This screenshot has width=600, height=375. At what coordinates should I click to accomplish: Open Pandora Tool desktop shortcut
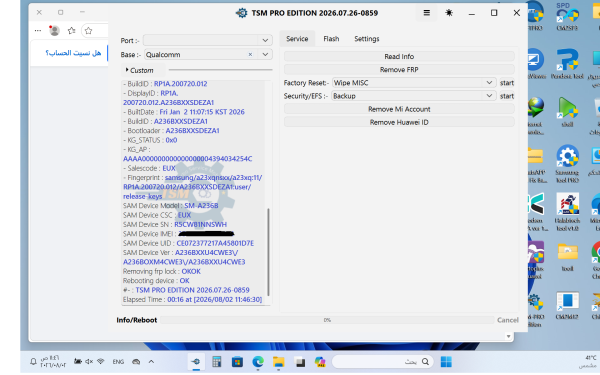[567, 64]
